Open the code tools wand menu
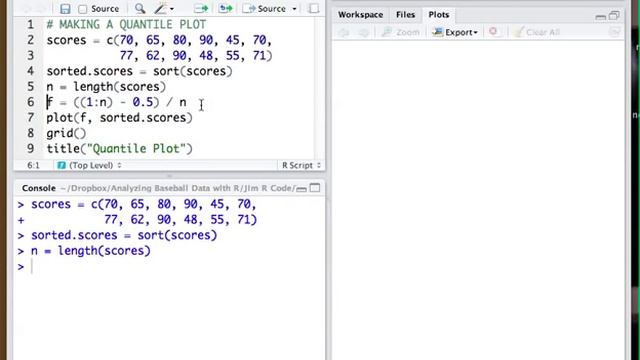This screenshot has height=360, width=640. (164, 9)
